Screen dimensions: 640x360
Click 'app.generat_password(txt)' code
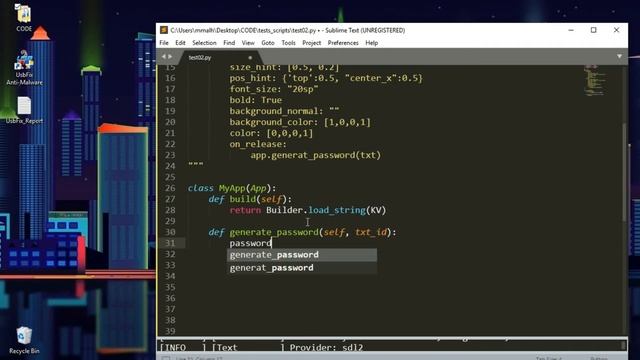316,155
